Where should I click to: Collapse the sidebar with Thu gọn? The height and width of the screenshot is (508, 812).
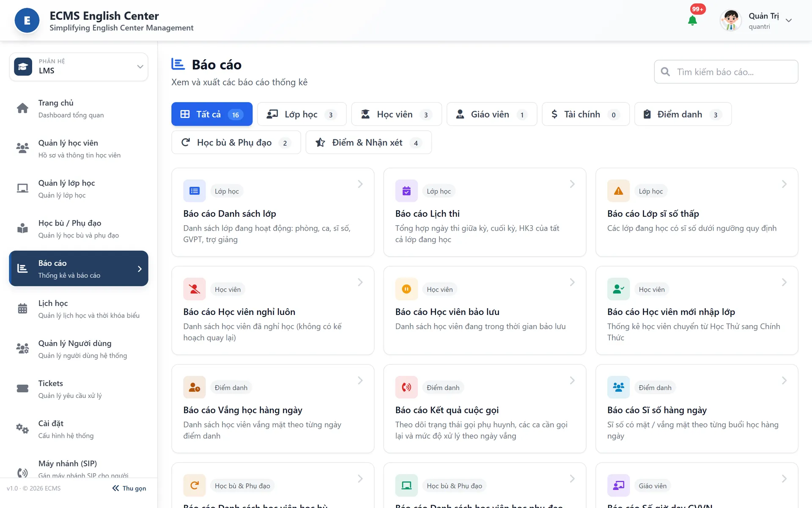(129, 488)
